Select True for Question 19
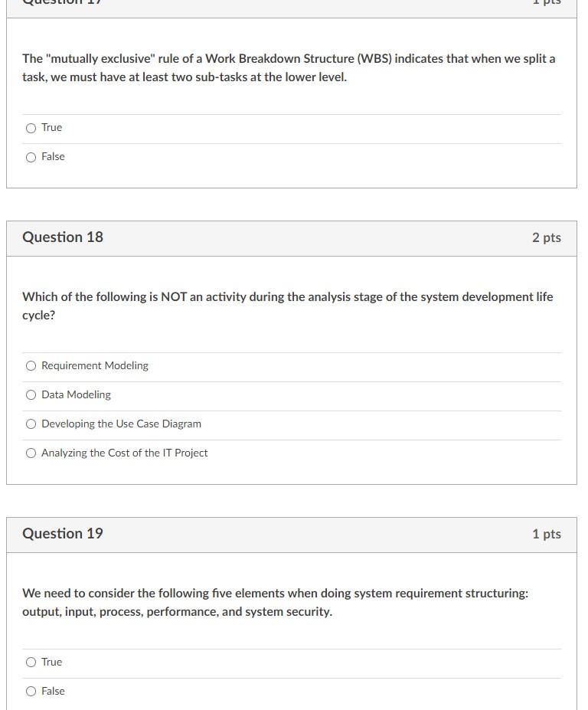 coord(31,663)
